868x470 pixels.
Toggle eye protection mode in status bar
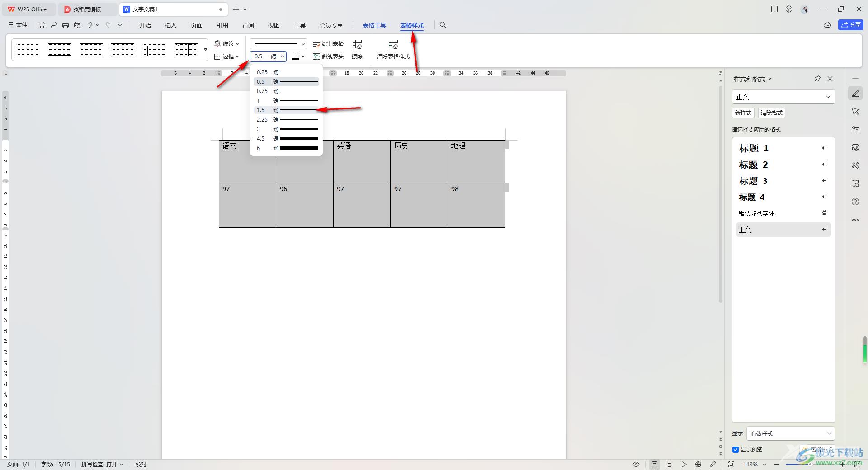[x=636, y=464]
